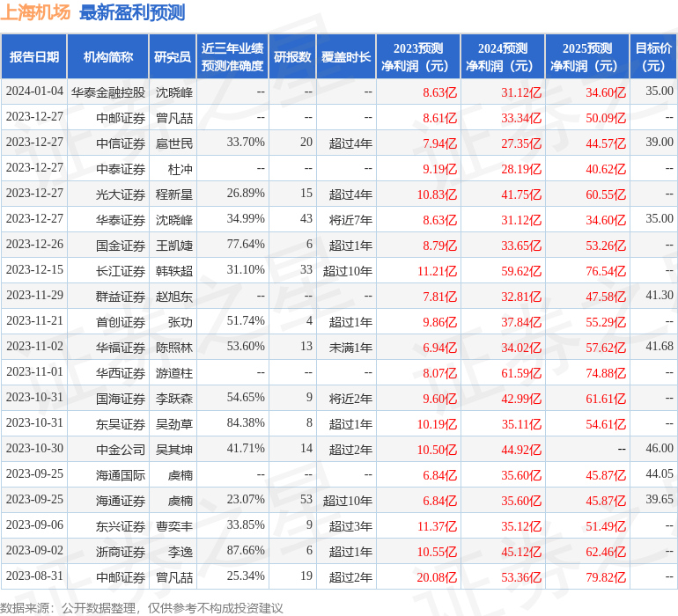Click researcher 游道柱
Image resolution: width=678 pixels, height=616 pixels.
[x=174, y=372]
